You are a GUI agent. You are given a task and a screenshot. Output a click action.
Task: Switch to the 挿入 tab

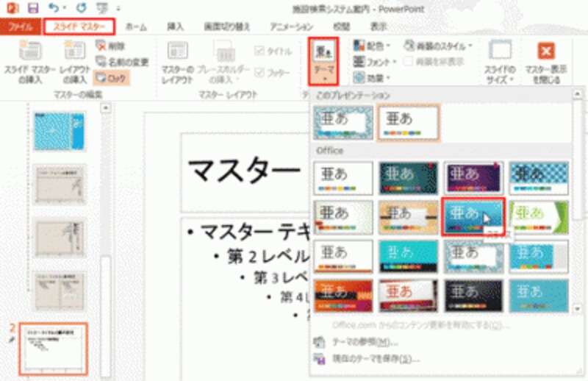(175, 26)
